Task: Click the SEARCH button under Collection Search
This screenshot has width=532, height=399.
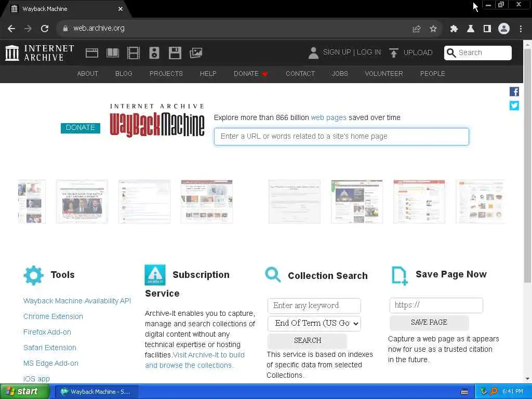Action: 307,341
